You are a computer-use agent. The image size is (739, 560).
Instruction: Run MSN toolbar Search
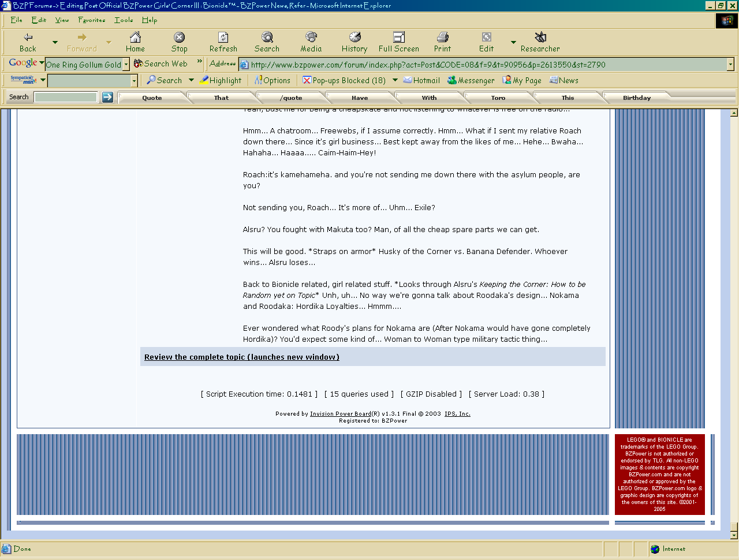tap(164, 80)
